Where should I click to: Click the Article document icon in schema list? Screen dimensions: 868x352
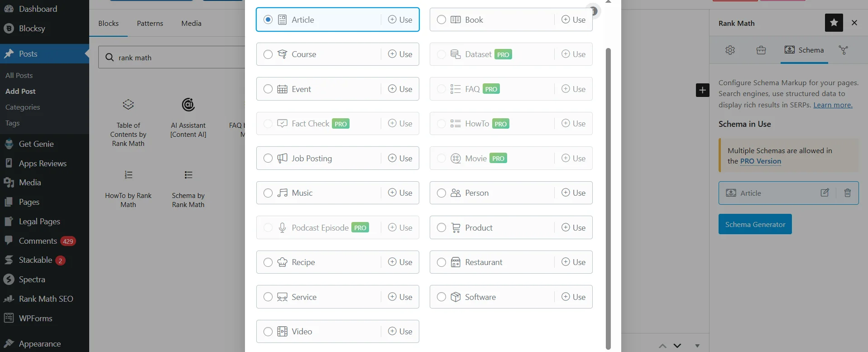282,19
